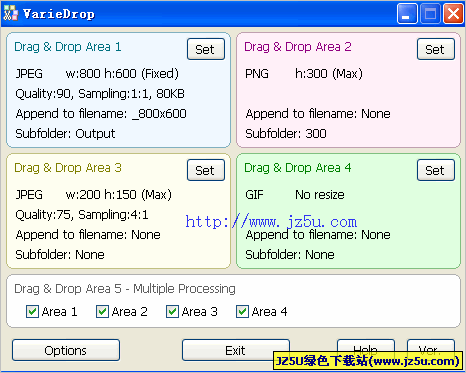466x373 pixels.
Task: Click 'Subfolder: 300' text
Action: 286,134
